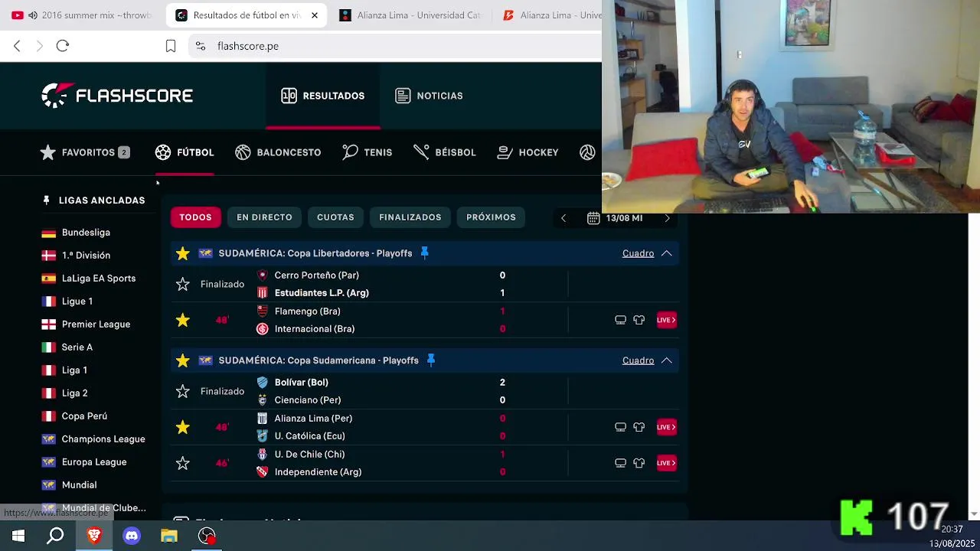Switch to first Alianza Lima - Universidad tab
The width and height of the screenshot is (980, 551).
pos(412,15)
